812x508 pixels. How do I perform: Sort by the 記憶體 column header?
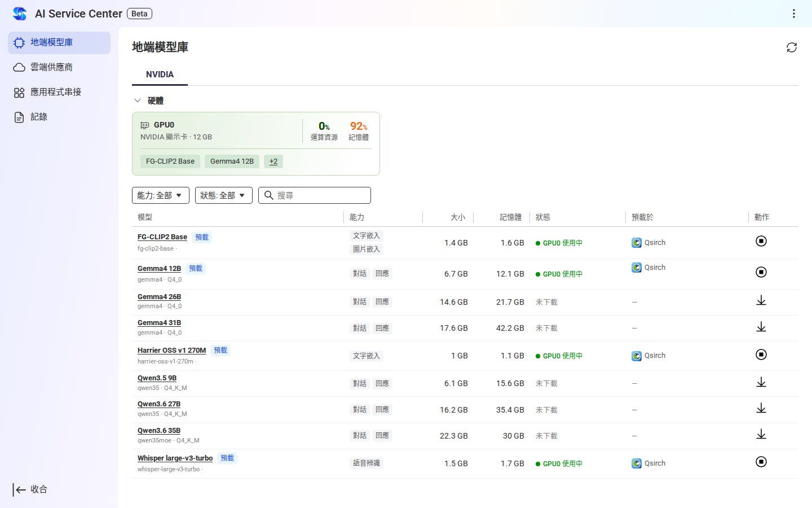pyautogui.click(x=510, y=217)
